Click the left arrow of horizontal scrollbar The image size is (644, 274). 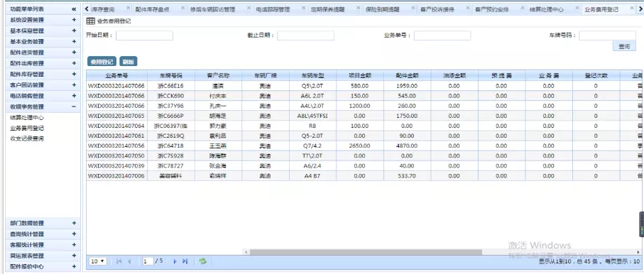click(246, 252)
